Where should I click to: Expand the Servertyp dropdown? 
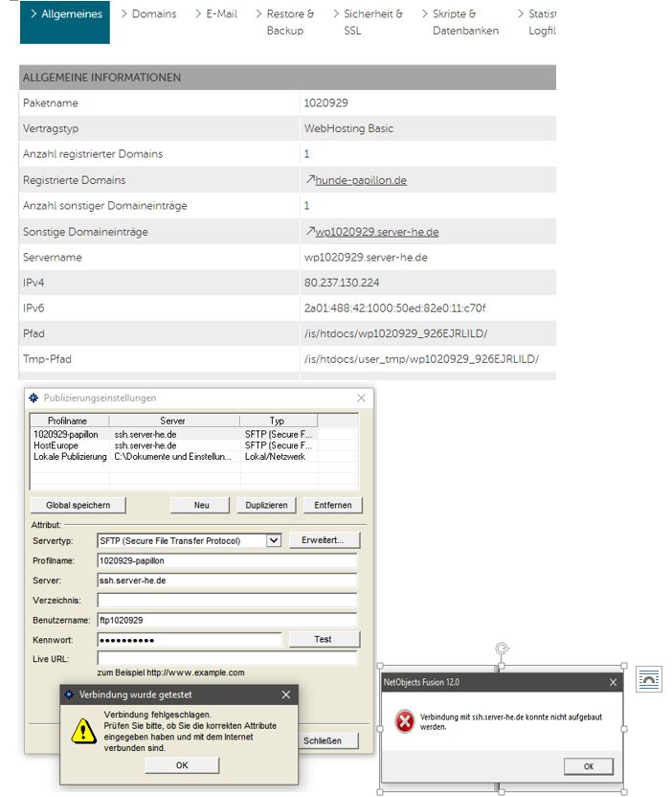(273, 540)
